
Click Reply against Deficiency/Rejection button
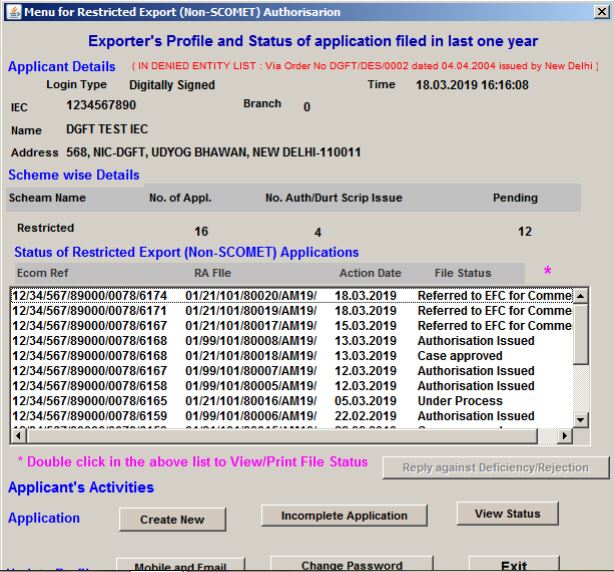click(x=496, y=467)
